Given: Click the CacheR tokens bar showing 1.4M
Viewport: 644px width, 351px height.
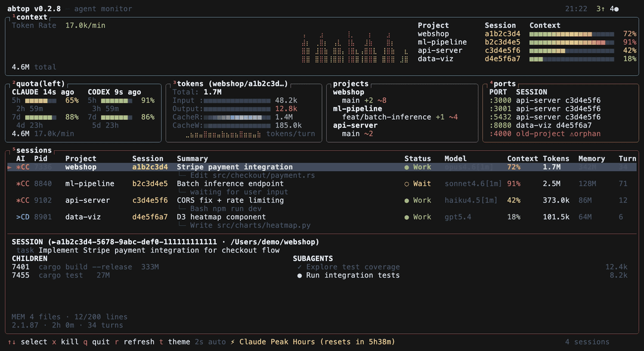Looking at the screenshot, I should (x=237, y=117).
